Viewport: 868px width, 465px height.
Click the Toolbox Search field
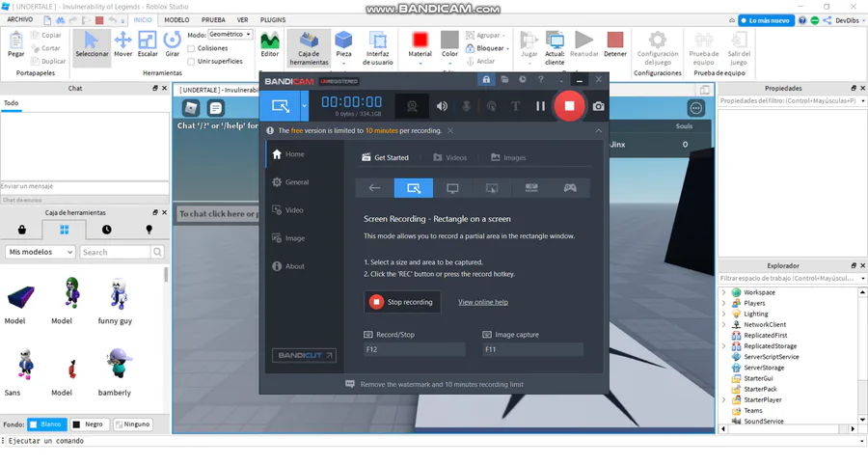[x=115, y=252]
